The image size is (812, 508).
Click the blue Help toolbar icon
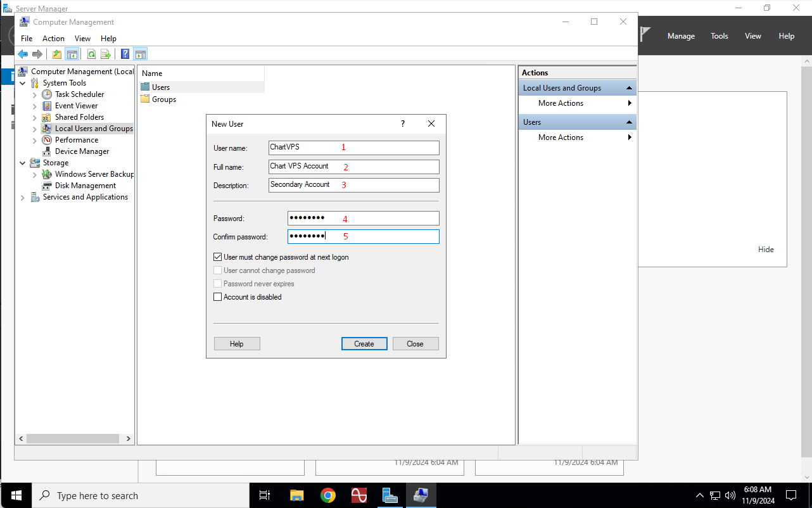click(125, 54)
